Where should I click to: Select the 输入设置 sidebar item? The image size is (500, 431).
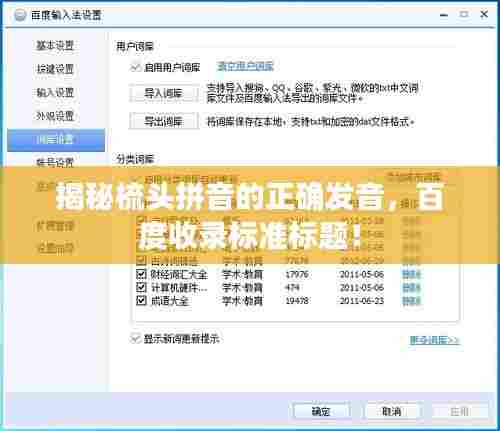click(55, 92)
